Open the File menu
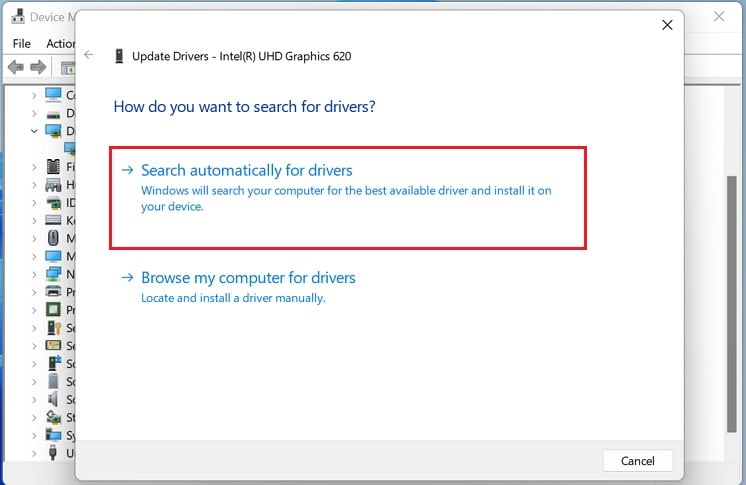This screenshot has height=485, width=746. 22,43
